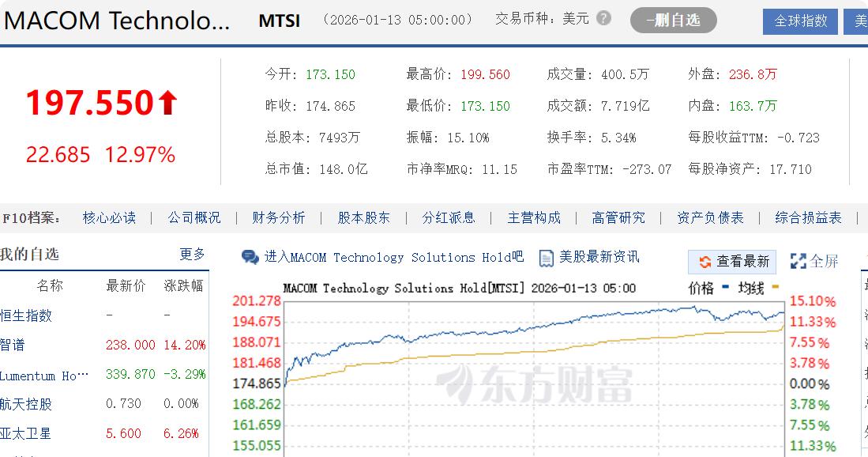This screenshot has width=868, height=457.
Task: Click the 内盘 value 163.7万
Action: [x=753, y=106]
